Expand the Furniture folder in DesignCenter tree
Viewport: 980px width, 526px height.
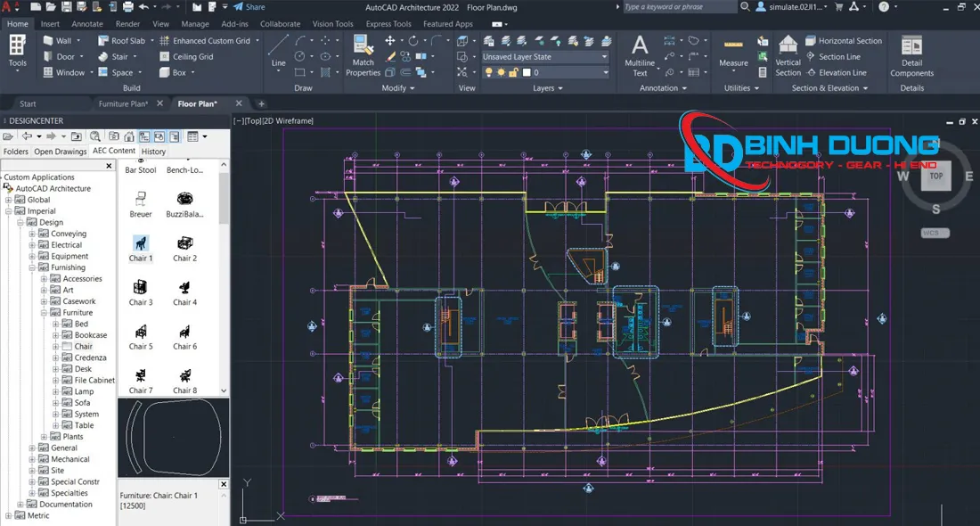(x=44, y=312)
